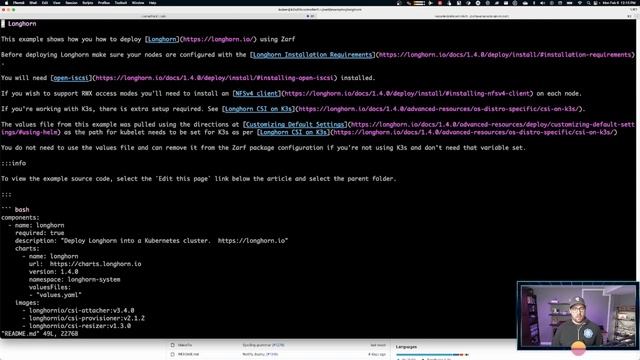Screen dimensions: 640x360
Task: Open the View menu
Action: click(x=57, y=2)
